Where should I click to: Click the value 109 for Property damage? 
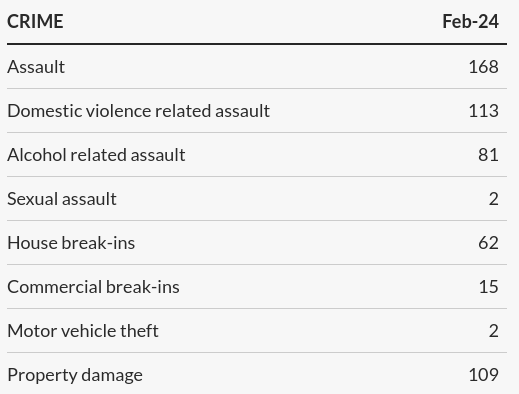(484, 375)
